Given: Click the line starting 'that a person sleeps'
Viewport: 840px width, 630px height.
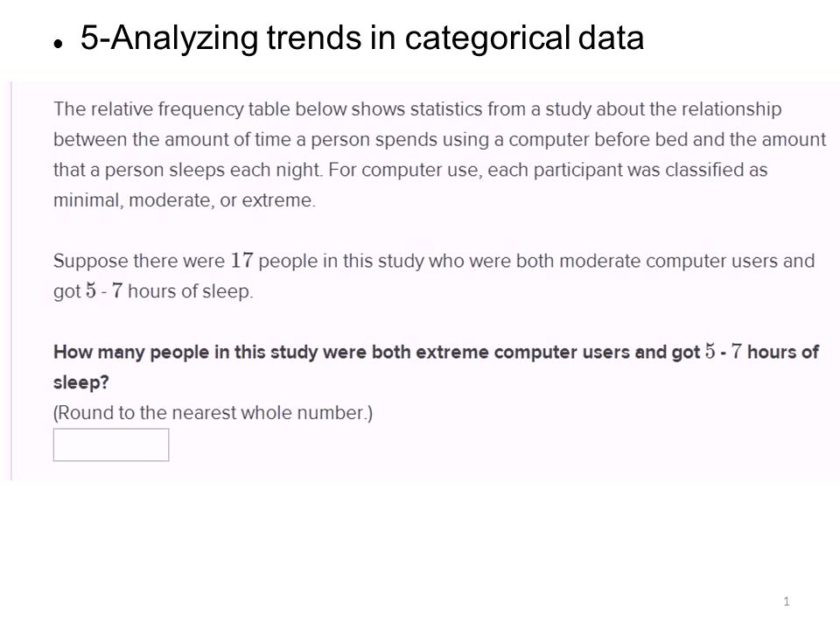Looking at the screenshot, I should (410, 170).
